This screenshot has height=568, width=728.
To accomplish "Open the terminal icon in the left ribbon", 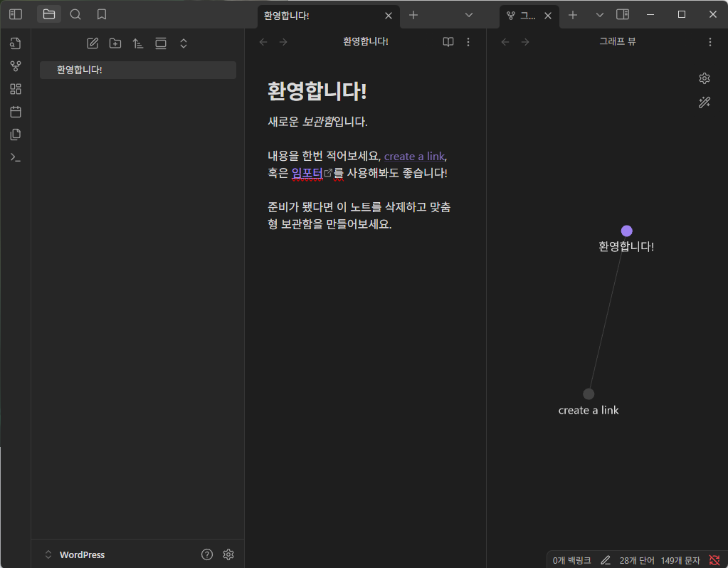I will (15, 157).
